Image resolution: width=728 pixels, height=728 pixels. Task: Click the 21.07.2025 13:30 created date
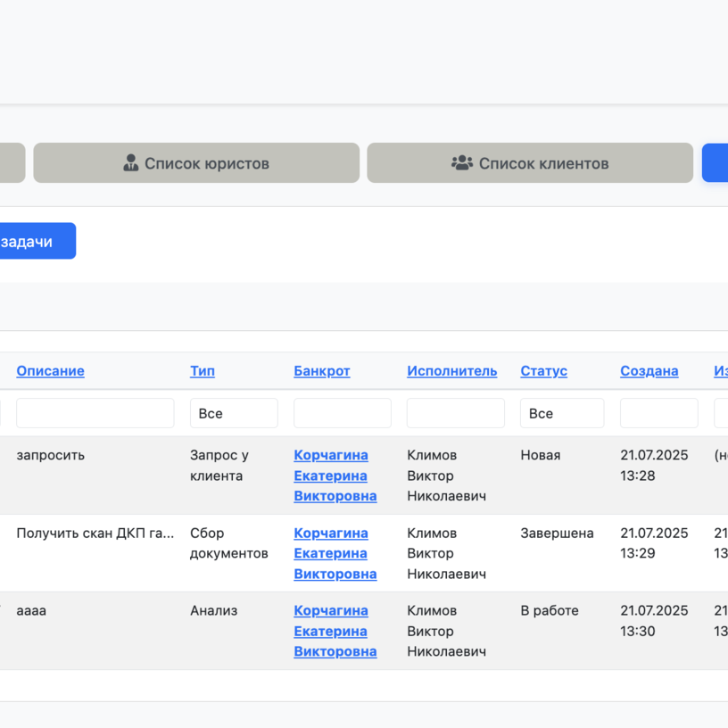tap(654, 621)
